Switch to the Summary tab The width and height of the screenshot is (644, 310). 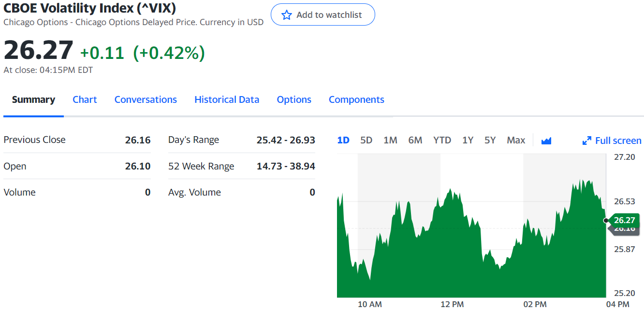pyautogui.click(x=33, y=99)
